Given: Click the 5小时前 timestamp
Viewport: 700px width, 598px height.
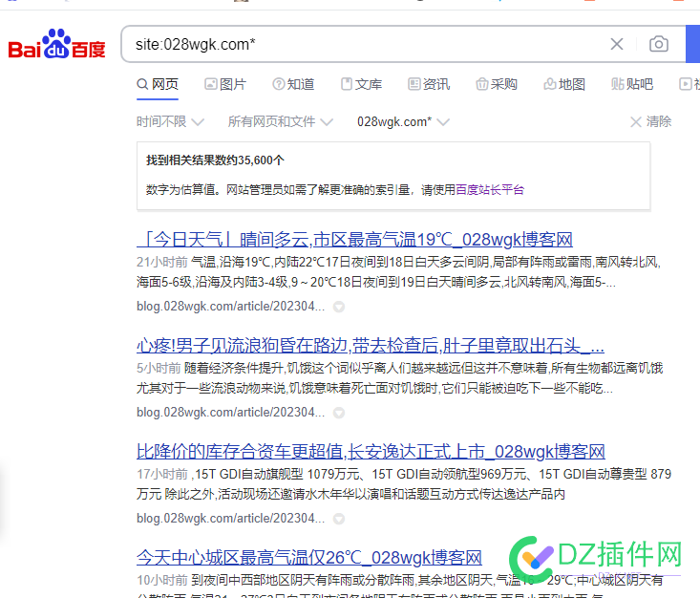Looking at the screenshot, I should [159, 368].
